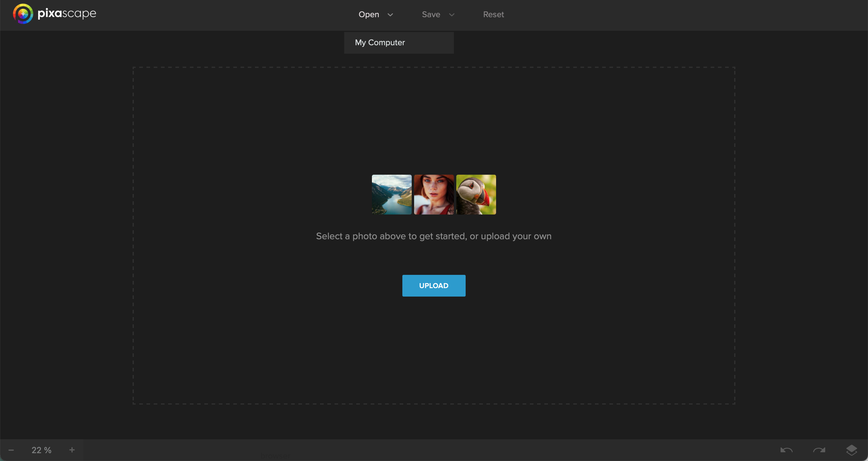
Task: Expand the Save dropdown chevron
Action: point(452,15)
